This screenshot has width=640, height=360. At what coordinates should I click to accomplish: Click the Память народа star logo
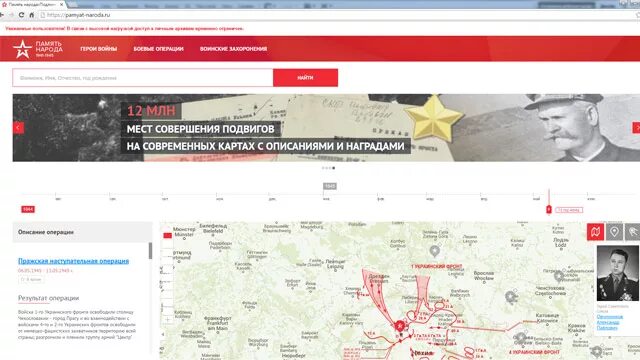(22, 49)
